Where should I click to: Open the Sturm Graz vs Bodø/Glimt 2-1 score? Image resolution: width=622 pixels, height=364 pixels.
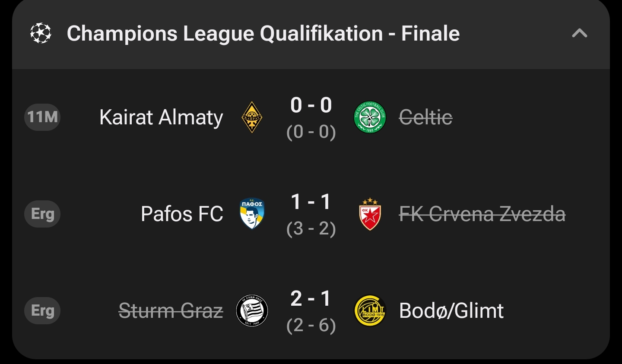tap(311, 299)
